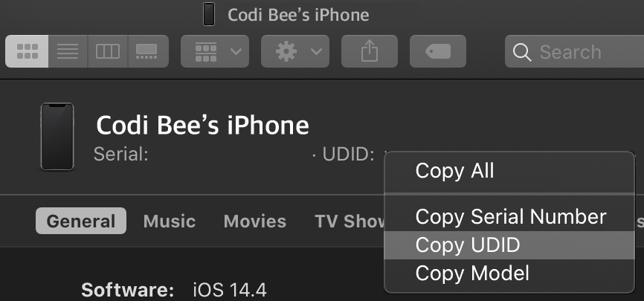644x301 pixels.
Task: Switch to gallery view
Action: click(147, 52)
